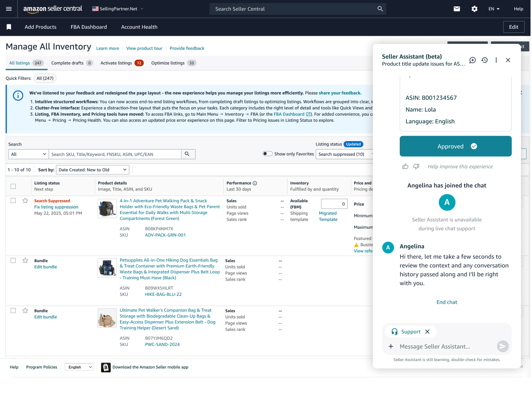The image size is (532, 399).
Task: Click the End chat link
Action: [x=447, y=302]
